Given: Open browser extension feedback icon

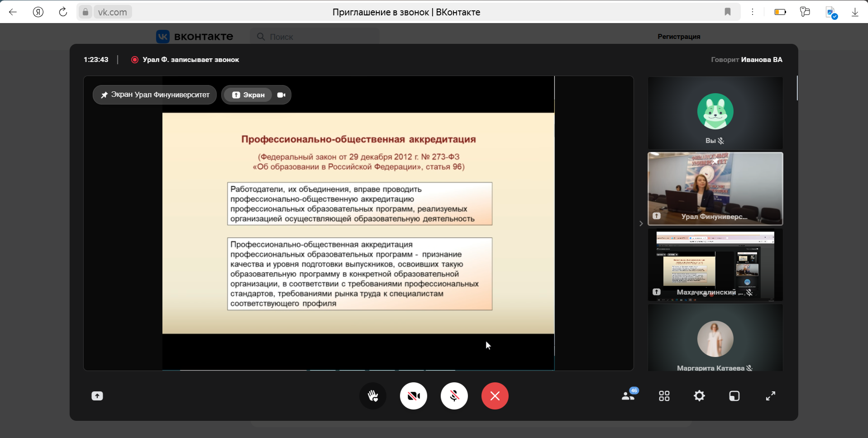Looking at the screenshot, I should (x=805, y=12).
